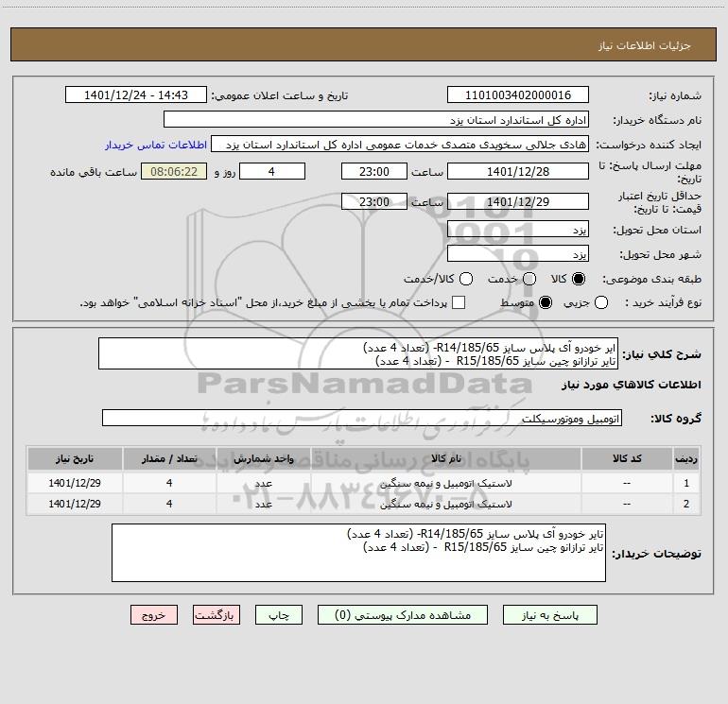Image resolution: width=728 pixels, height=704 pixels.
Task: Click the response deadline date 1401/12/28
Action: click(x=518, y=171)
